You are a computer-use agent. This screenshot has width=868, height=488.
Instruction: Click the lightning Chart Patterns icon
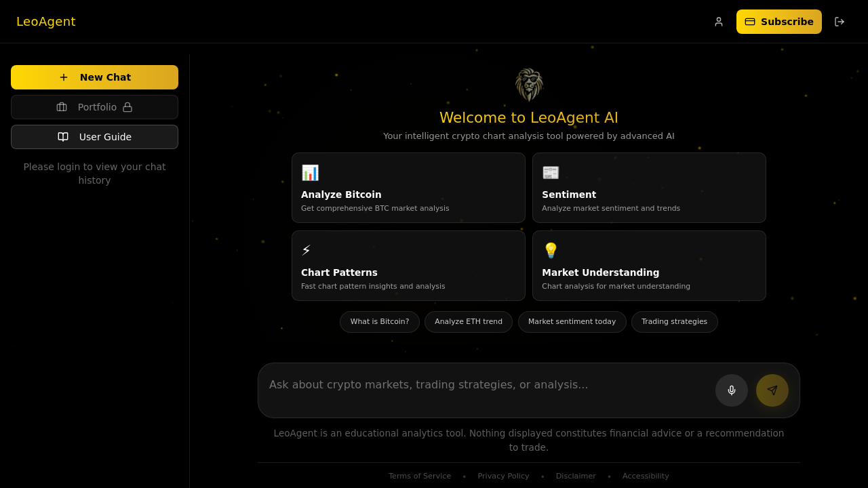pos(306,249)
